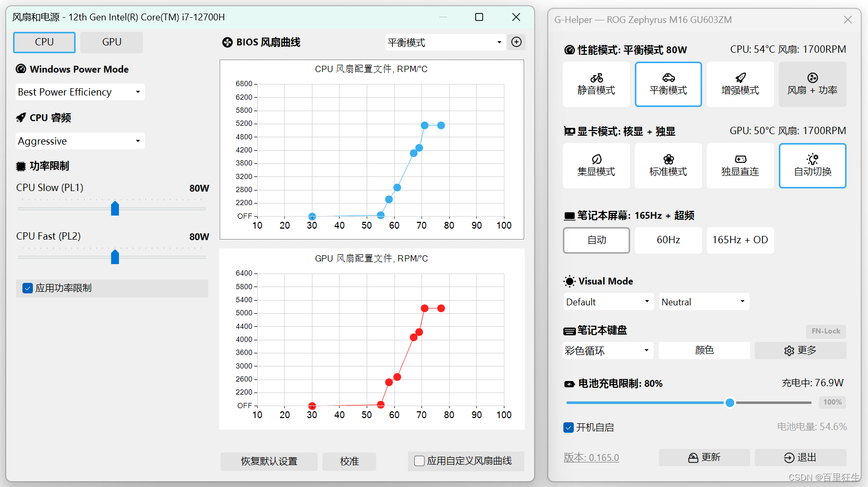Click the Windows Power Mode gauge icon
The width and height of the screenshot is (868, 487).
(21, 69)
